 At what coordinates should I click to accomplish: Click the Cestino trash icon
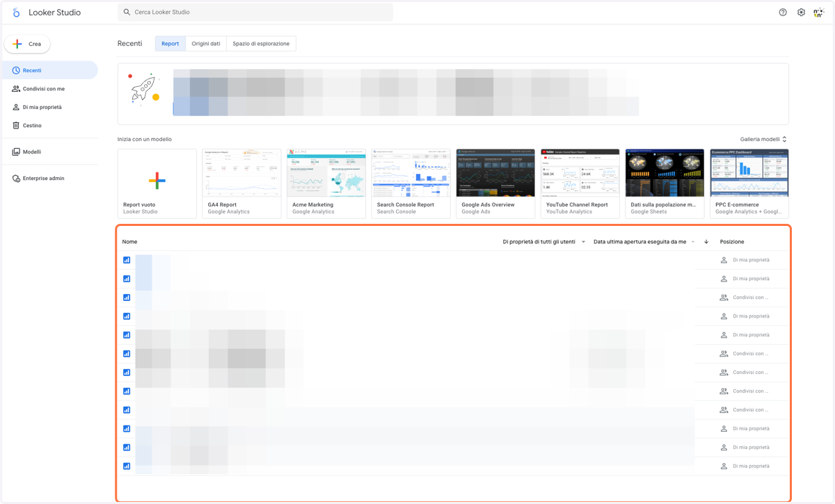click(16, 126)
